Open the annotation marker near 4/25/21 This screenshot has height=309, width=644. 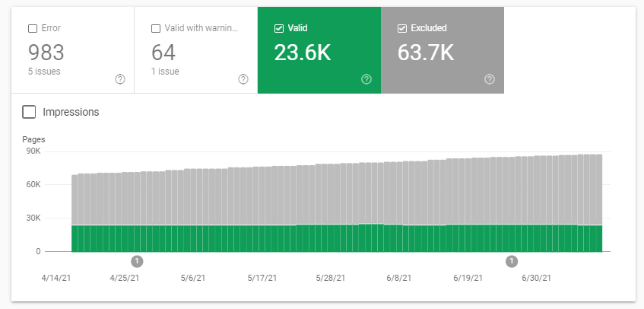137,261
